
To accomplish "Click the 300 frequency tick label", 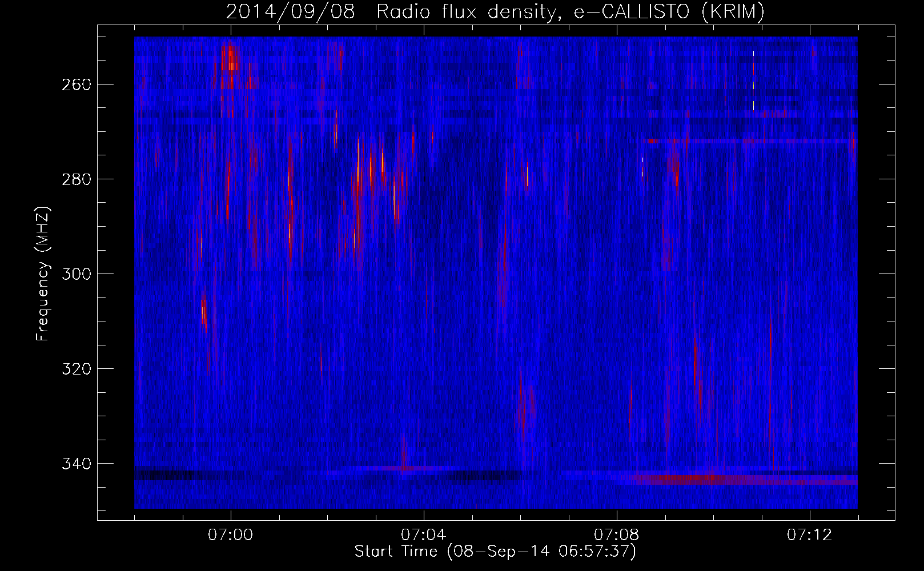I will (75, 274).
